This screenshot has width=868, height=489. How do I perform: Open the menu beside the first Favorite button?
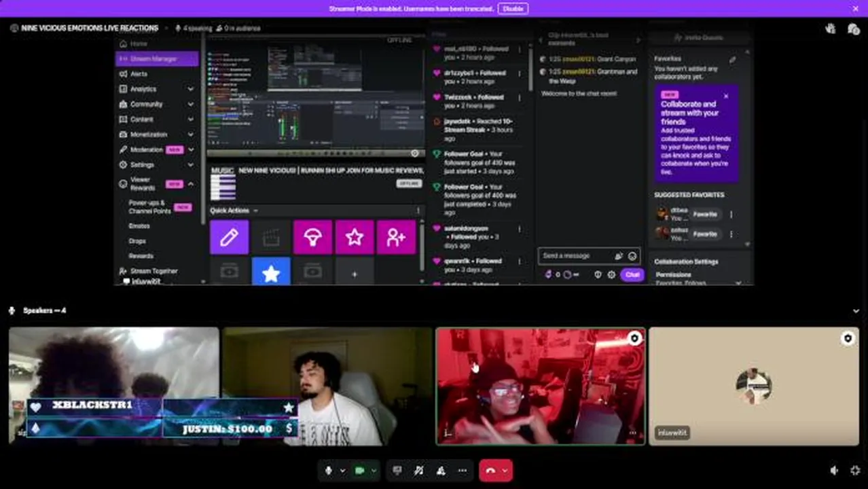point(731,215)
